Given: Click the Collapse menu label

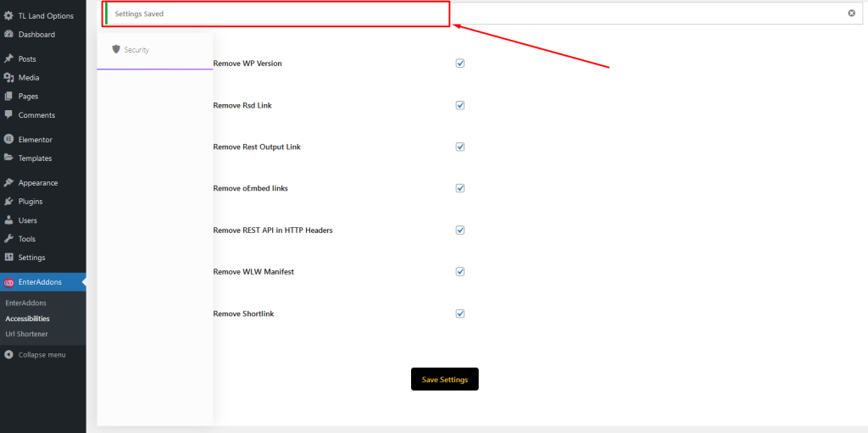Looking at the screenshot, I should click(42, 355).
